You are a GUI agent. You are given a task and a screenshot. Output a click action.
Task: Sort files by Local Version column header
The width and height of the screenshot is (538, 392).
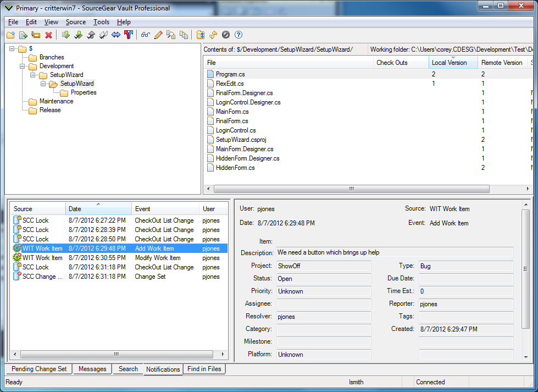click(x=449, y=63)
